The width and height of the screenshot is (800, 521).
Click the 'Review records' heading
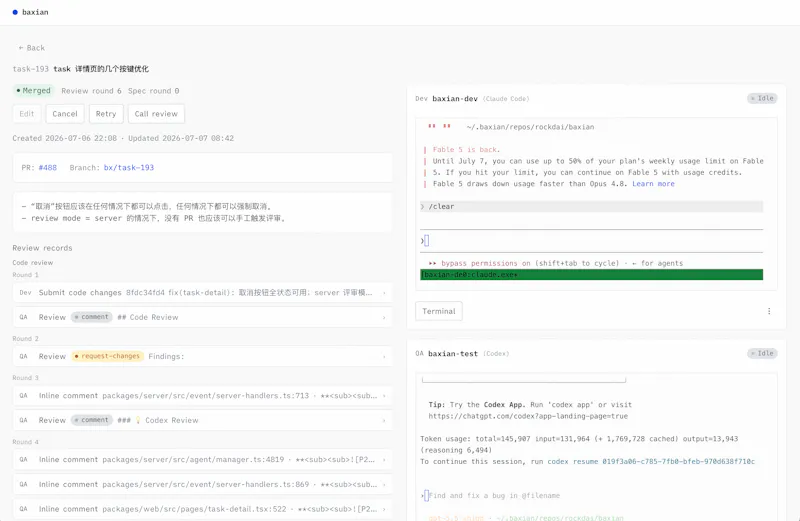42,248
